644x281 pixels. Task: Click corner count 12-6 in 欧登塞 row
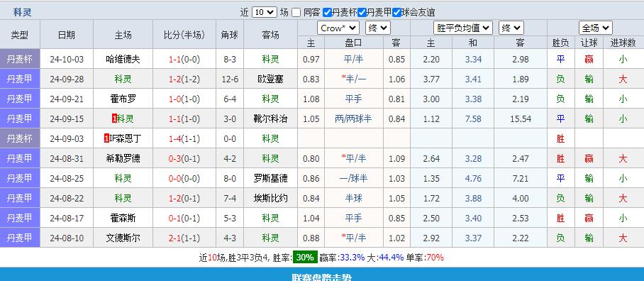pyautogui.click(x=230, y=79)
